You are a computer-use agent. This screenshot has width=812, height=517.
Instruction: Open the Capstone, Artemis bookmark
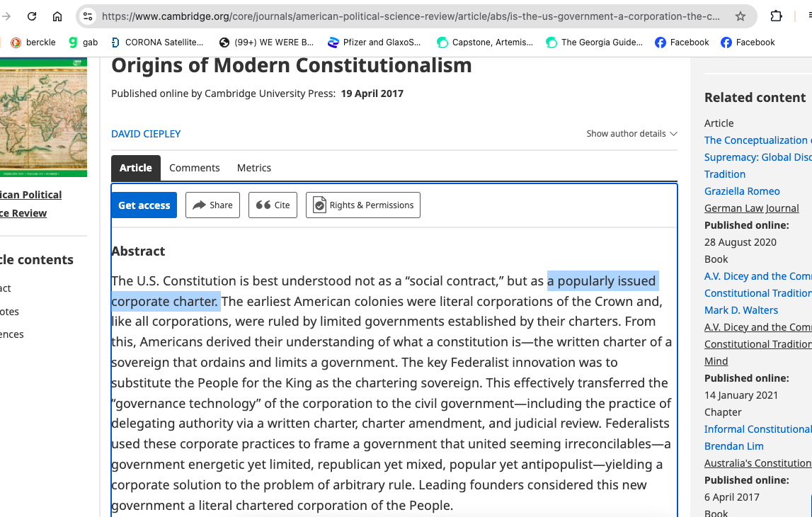485,42
